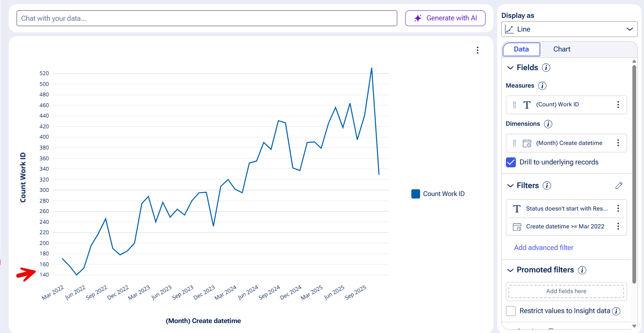
Task: Open chart options three-dot menu
Action: [477, 50]
